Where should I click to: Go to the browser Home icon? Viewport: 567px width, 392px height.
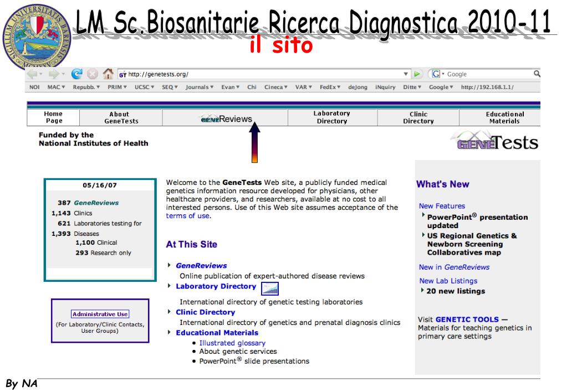click(x=108, y=74)
